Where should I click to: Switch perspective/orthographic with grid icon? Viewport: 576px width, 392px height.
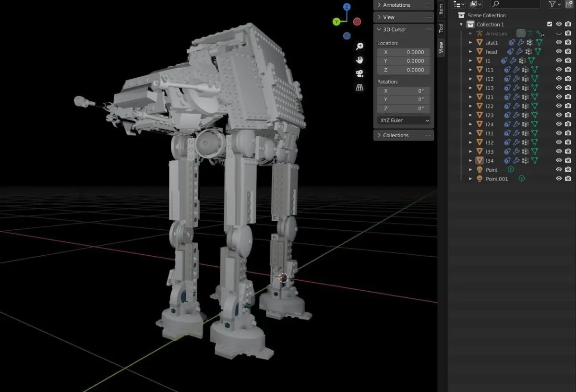click(x=360, y=87)
